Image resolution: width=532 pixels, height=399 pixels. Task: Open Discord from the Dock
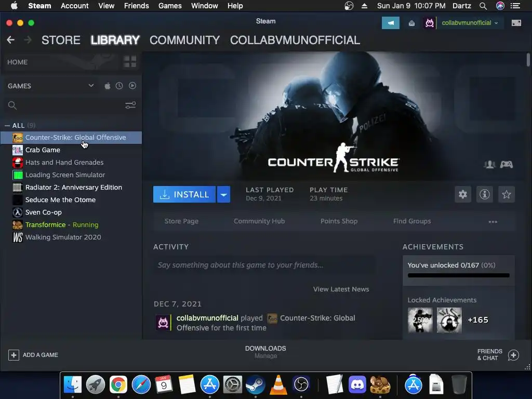(x=357, y=384)
